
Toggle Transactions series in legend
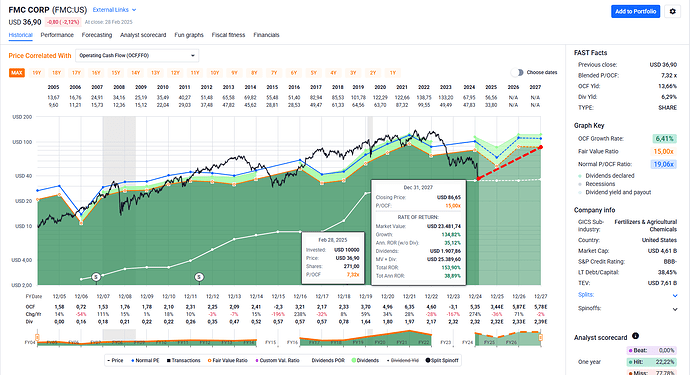pos(184,360)
